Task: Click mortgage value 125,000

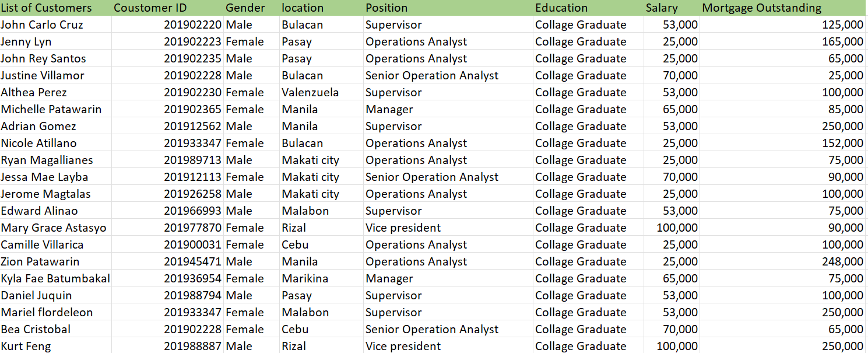Action: click(783, 25)
